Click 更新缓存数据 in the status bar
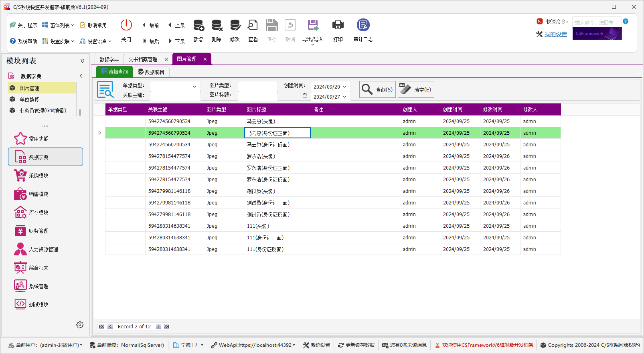Viewport: 644px width, 354px height. click(x=356, y=345)
